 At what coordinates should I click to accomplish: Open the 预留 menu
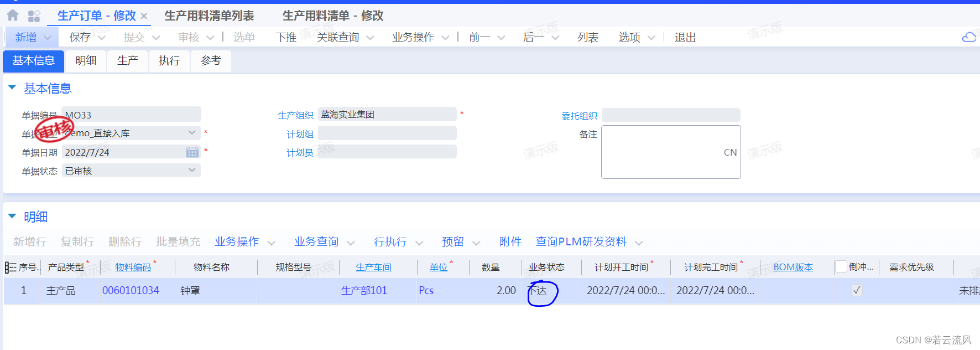(x=461, y=242)
